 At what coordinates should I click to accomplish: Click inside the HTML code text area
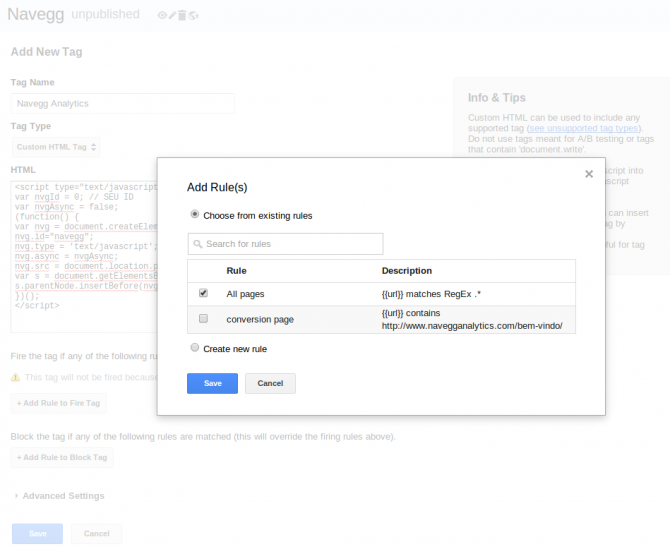click(x=84, y=256)
